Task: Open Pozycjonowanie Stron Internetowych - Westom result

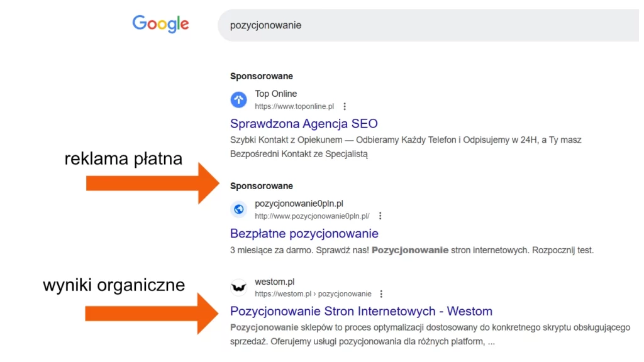Action: 361,310
